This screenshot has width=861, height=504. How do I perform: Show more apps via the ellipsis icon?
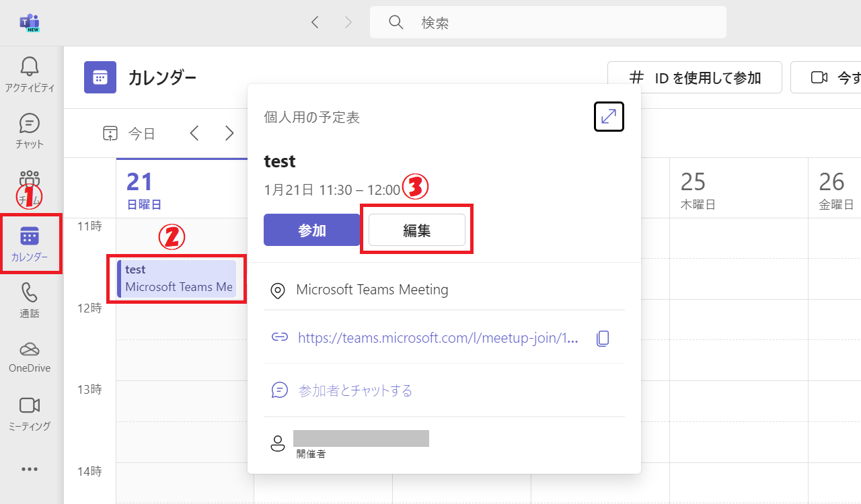coord(30,469)
